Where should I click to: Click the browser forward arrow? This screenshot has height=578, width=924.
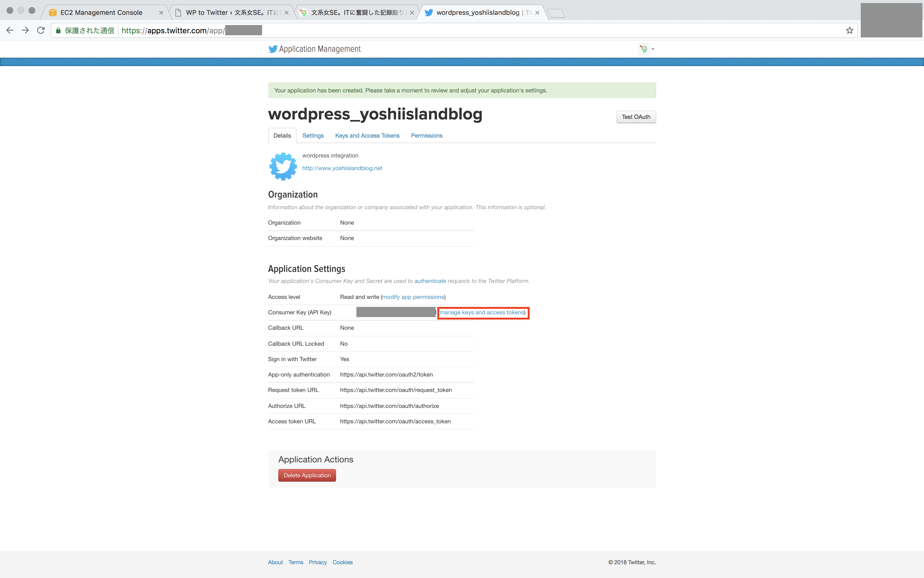tap(25, 30)
